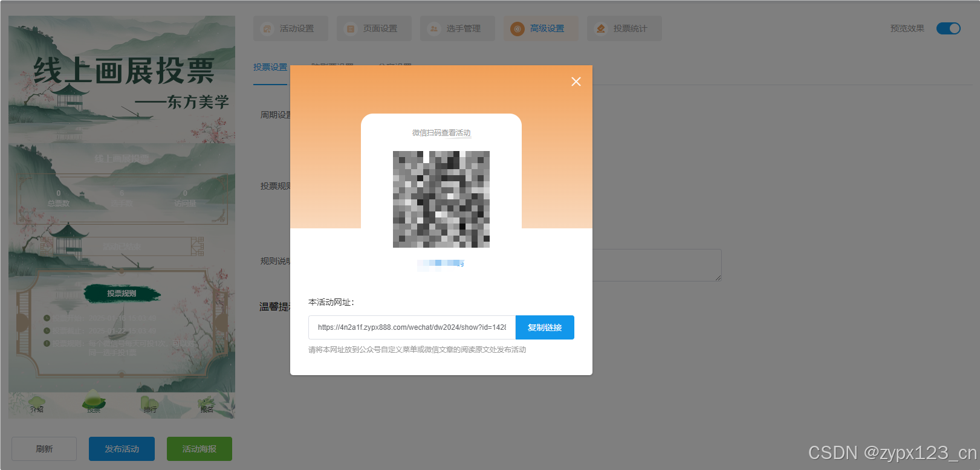980x470 pixels.
Task: Click the 投票统计 pencil icon
Action: 601,28
